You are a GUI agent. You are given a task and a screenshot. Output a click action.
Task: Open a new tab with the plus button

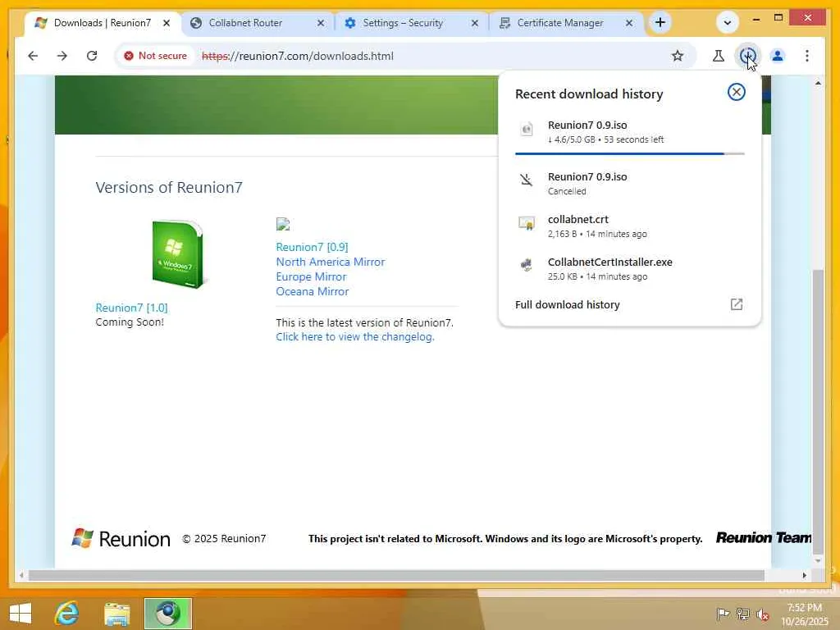660,22
